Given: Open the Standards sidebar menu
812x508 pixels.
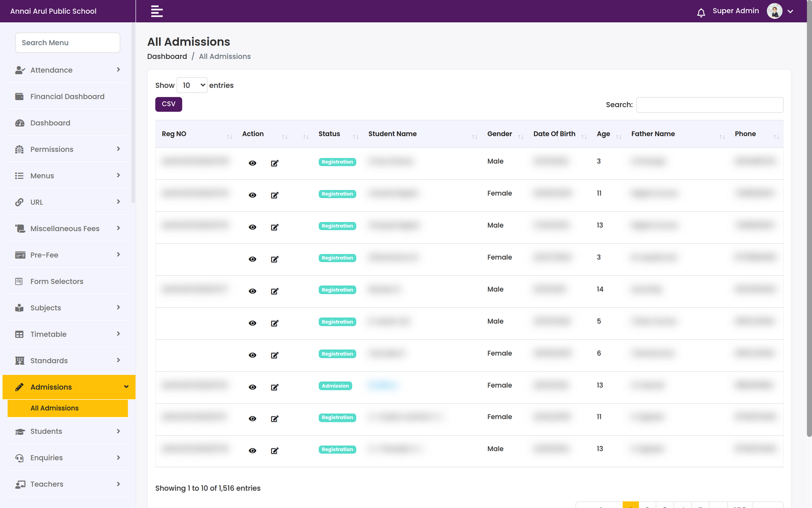Looking at the screenshot, I should tap(69, 361).
